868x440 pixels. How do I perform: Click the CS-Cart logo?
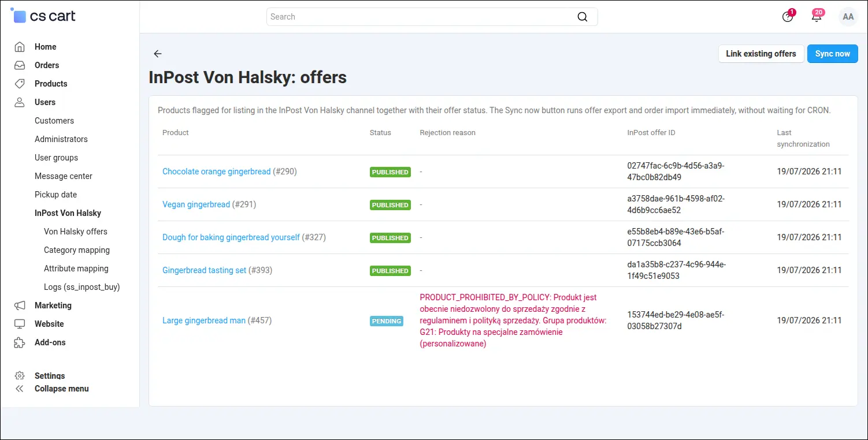coord(43,16)
